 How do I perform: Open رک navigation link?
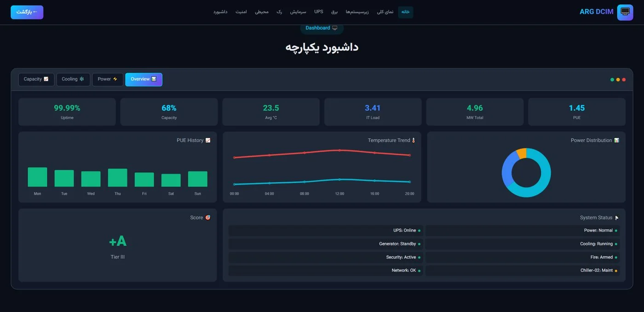pos(279,12)
